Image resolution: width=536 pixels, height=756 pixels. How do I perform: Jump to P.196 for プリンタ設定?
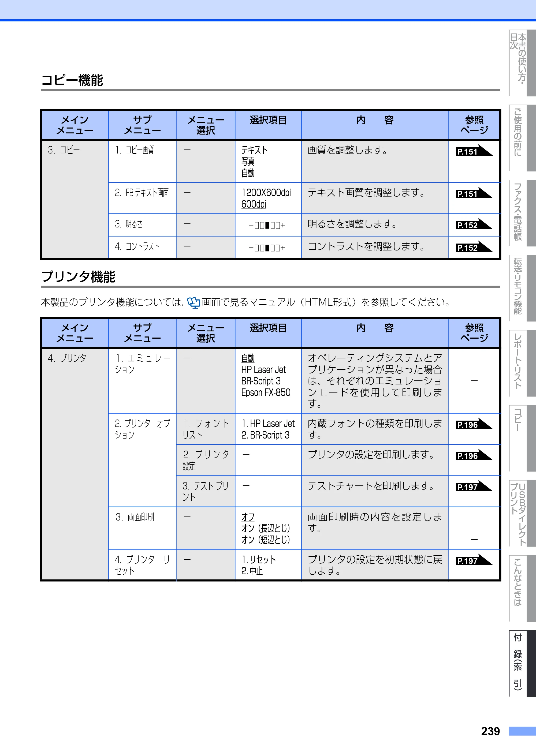(x=474, y=455)
